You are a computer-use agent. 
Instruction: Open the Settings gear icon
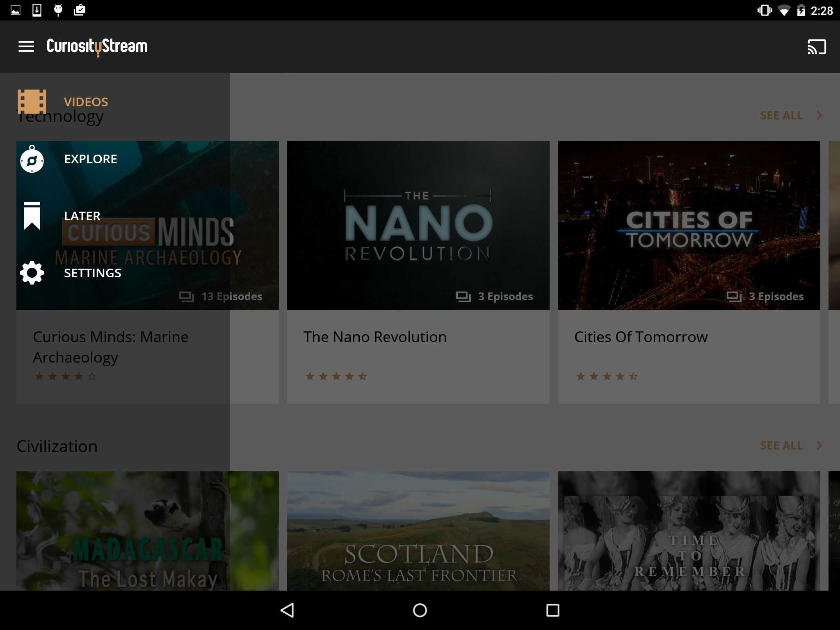(x=32, y=273)
